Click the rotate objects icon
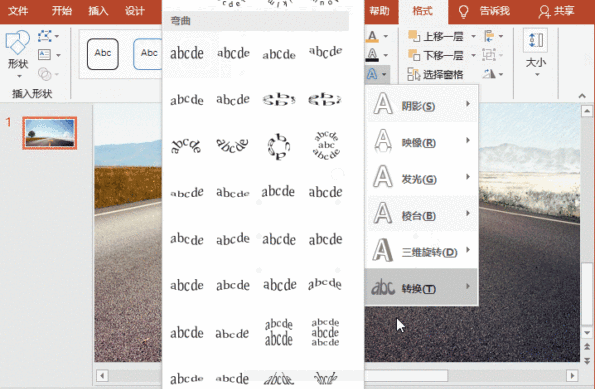This screenshot has height=389, width=597. tap(489, 74)
